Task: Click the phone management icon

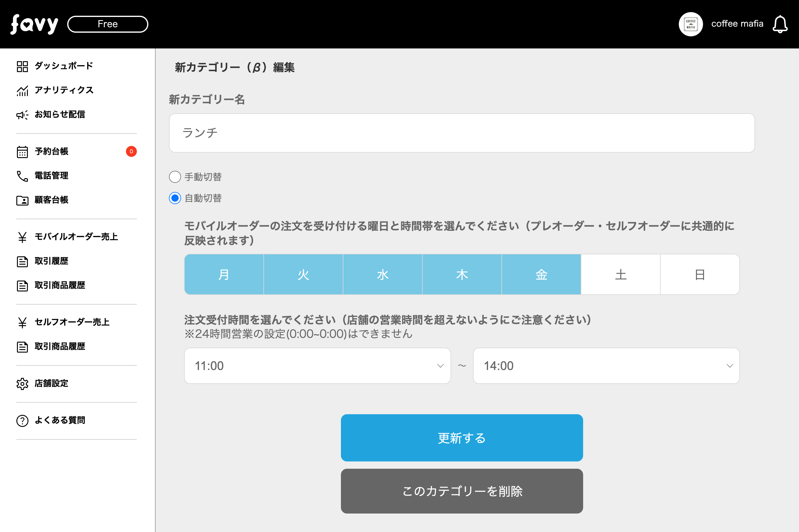Action: coord(22,176)
